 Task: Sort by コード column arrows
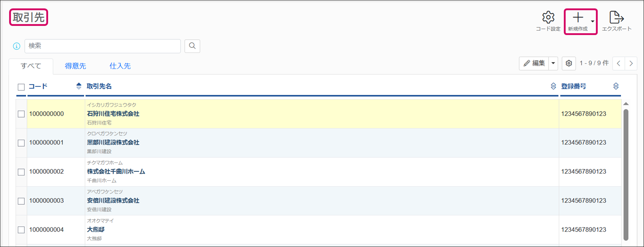(79, 86)
